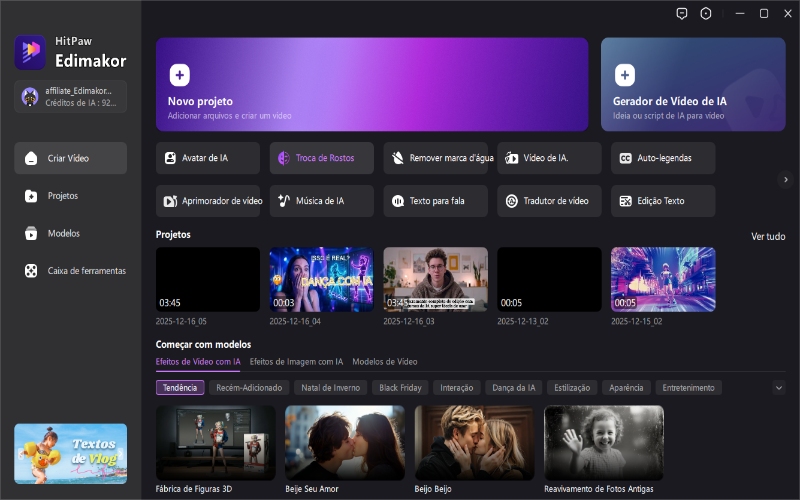The width and height of the screenshot is (800, 500).
Task: Expand the category filter dropdown chevron
Action: coord(779,388)
